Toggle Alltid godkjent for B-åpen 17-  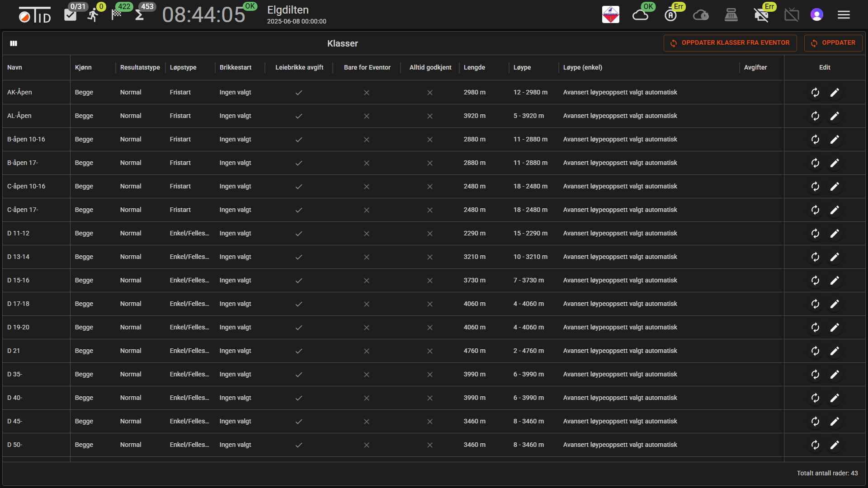tap(430, 163)
